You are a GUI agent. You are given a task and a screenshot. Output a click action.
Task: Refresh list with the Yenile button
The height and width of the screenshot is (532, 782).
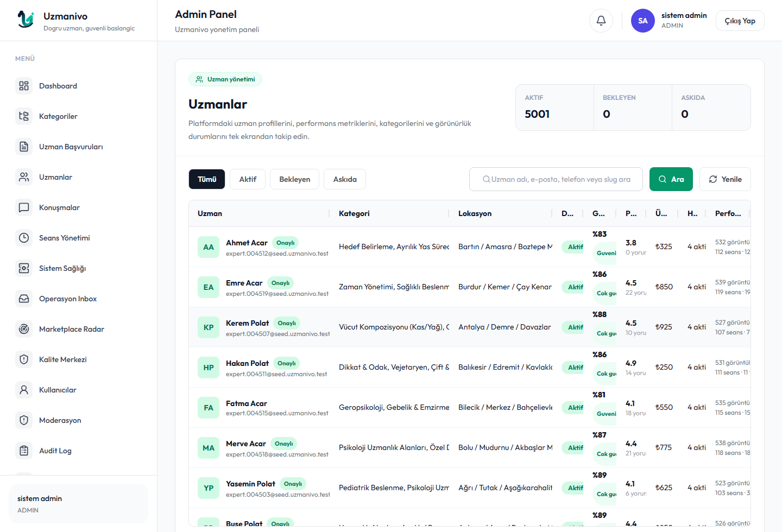725,179
